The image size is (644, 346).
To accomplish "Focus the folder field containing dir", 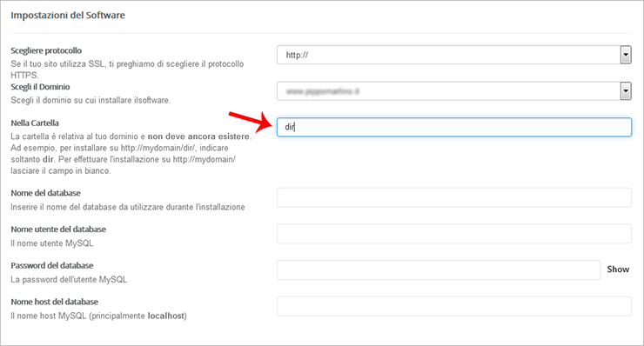I will 453,127.
